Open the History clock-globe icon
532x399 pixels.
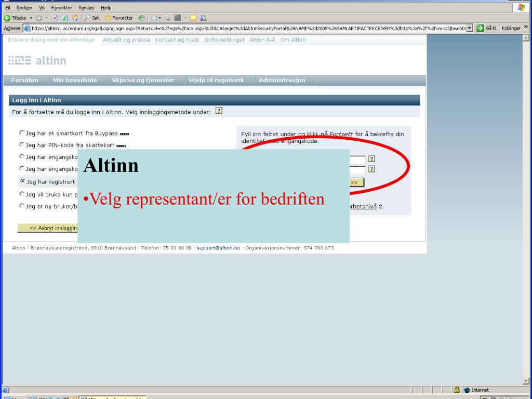[141, 18]
